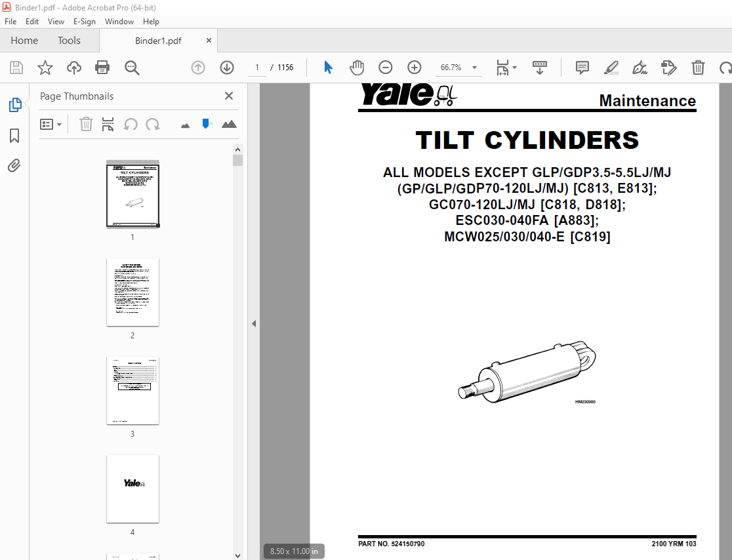This screenshot has width=732, height=560.
Task: Select page 2 thumbnail
Action: 132,292
